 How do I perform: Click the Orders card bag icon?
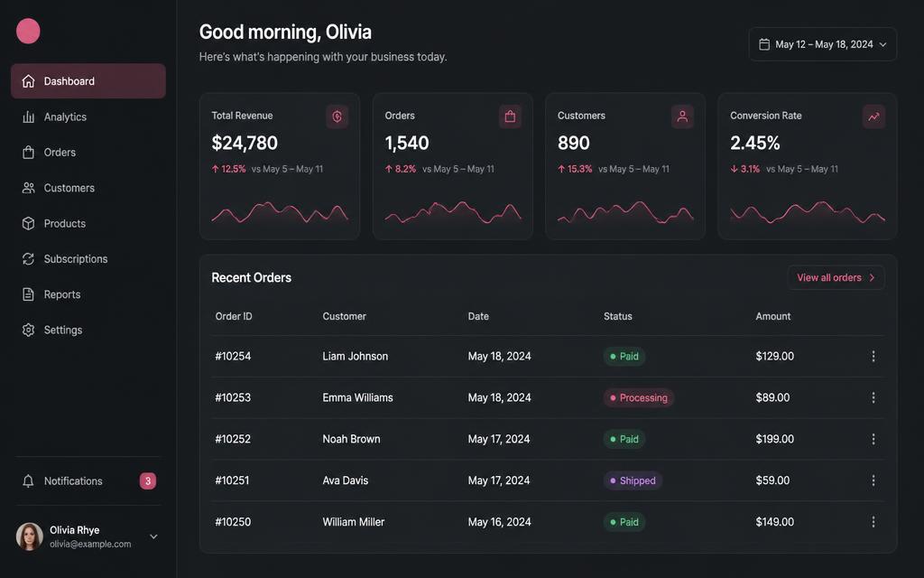pos(510,117)
